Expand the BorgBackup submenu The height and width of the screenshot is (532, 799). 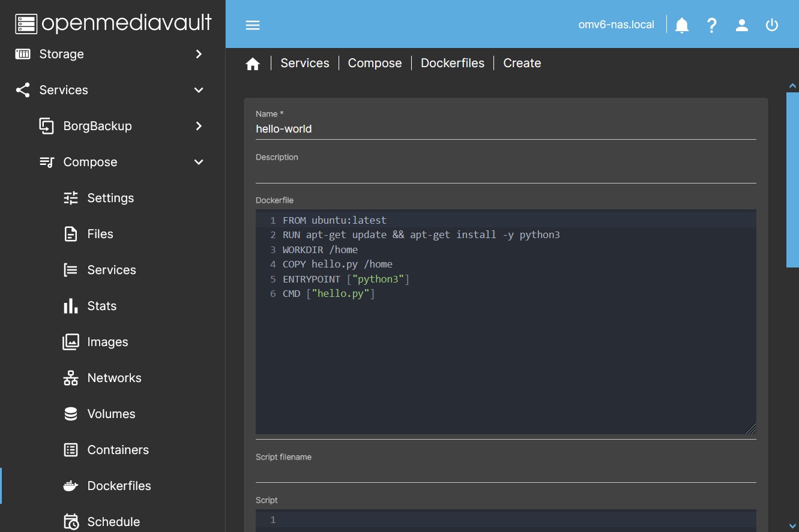[x=199, y=126]
